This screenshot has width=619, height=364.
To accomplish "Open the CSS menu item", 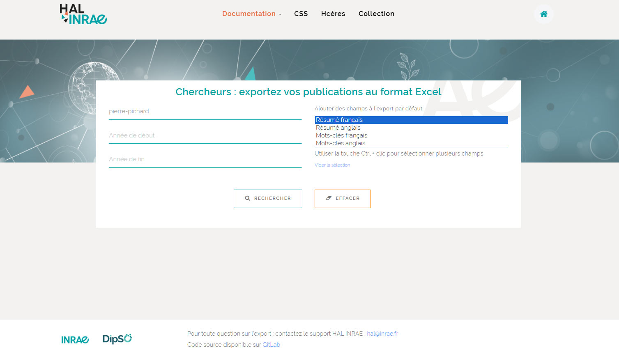I will (x=301, y=14).
